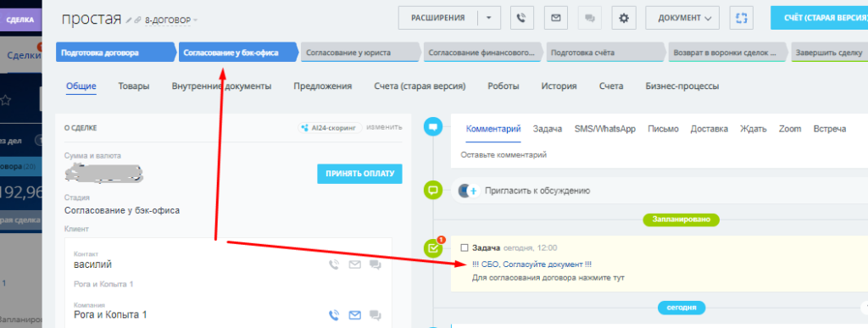This screenshot has height=328, width=868.
Task: Open the История tab
Action: 559,86
